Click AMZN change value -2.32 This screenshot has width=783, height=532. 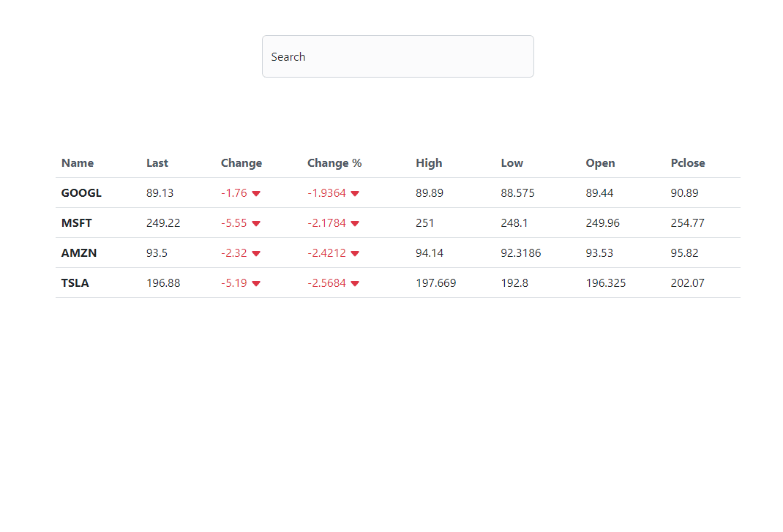click(x=233, y=252)
